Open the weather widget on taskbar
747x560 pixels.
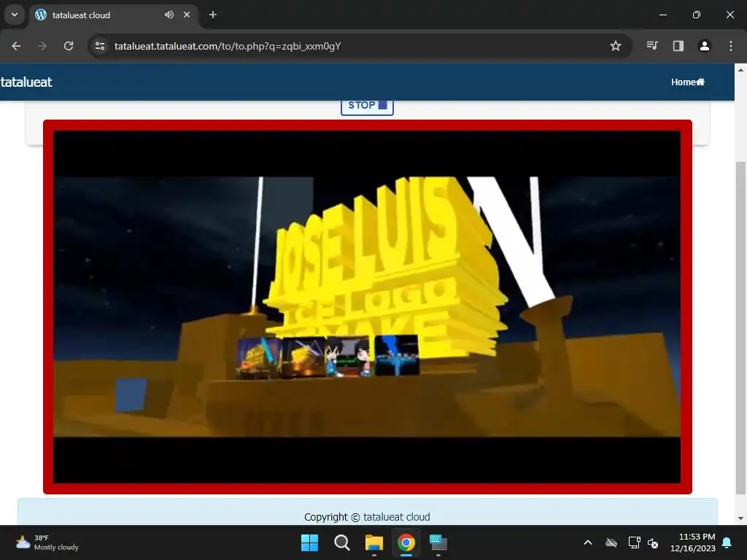[x=47, y=542]
